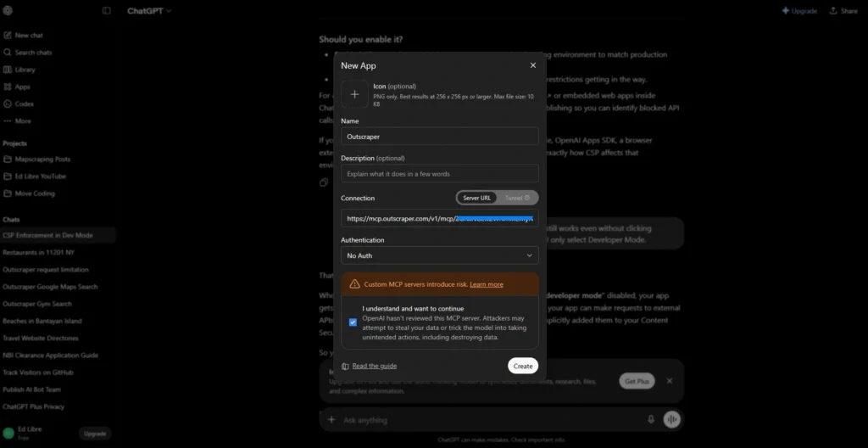Upload an icon with the plus tile
The image size is (868, 448).
355,94
